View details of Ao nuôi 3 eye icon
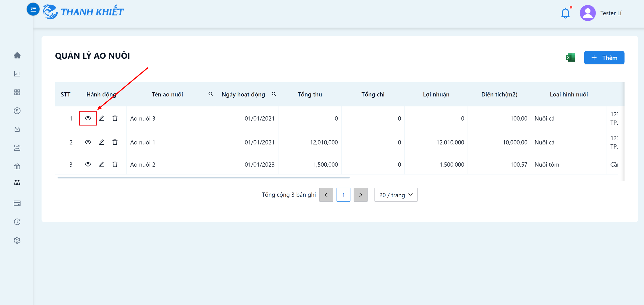This screenshot has height=305, width=644. [88, 118]
